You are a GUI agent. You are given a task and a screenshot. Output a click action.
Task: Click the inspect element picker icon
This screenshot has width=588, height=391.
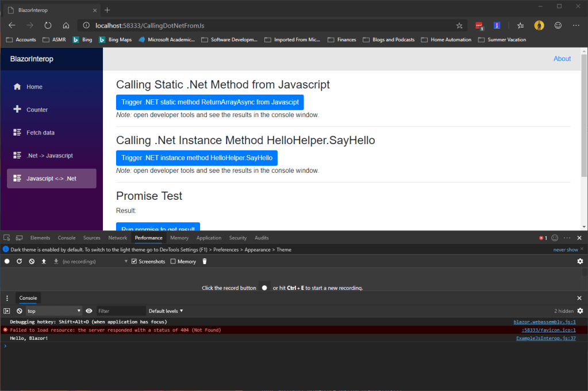click(x=6, y=238)
